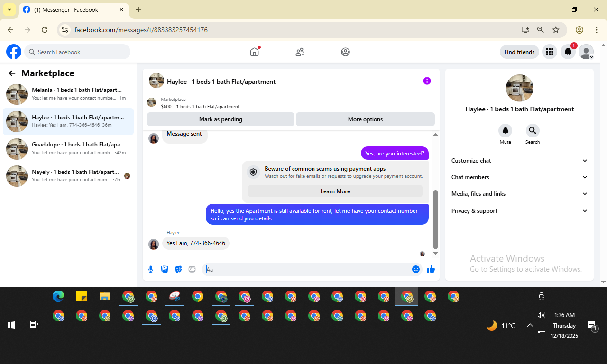Image resolution: width=607 pixels, height=364 pixels.
Task: Click the back arrow beside Marketplace
Action: (x=12, y=73)
